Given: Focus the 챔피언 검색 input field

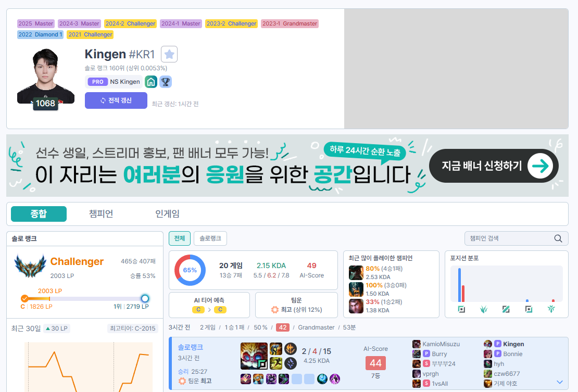Looking at the screenshot, I should [x=516, y=239].
